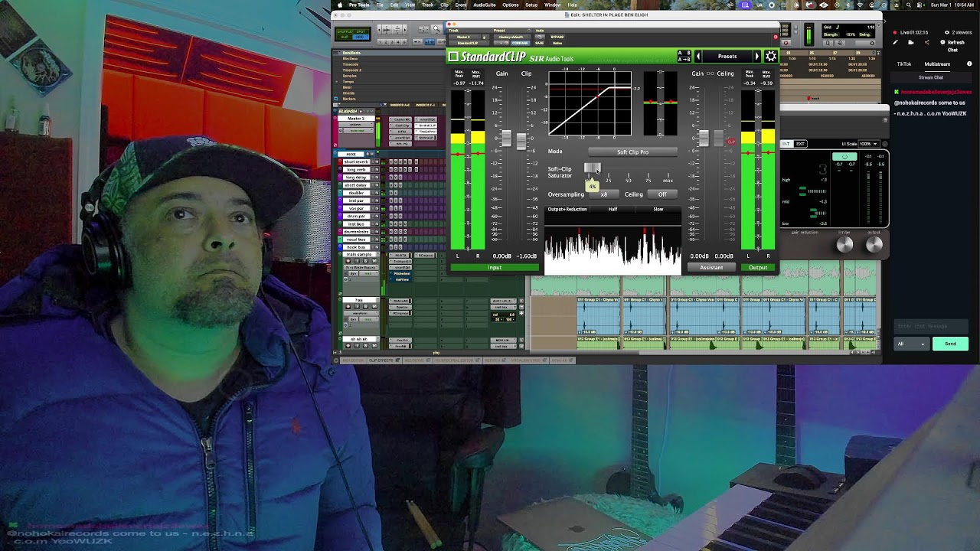The width and height of the screenshot is (980, 551).
Task: Click the A→B compare icon in StandardCLIP
Action: coord(684,60)
